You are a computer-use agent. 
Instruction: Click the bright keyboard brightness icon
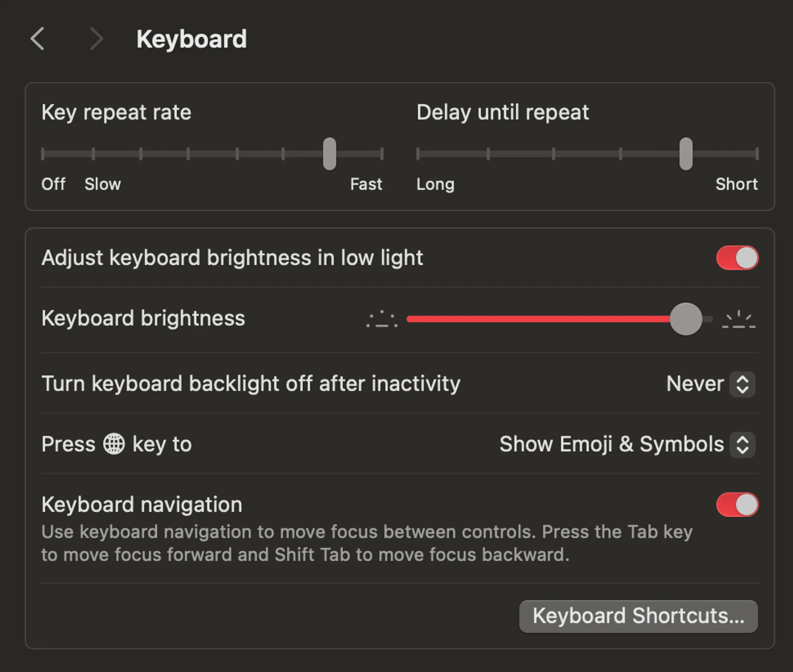point(739,320)
